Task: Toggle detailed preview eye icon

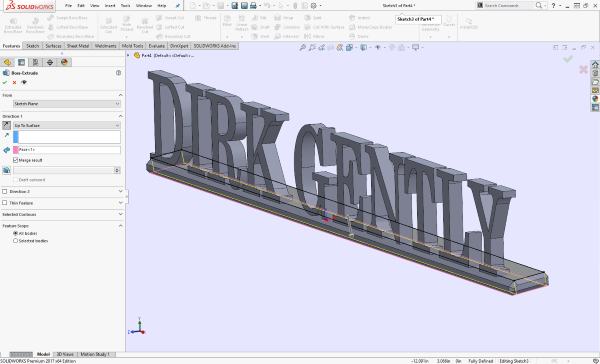Action: tap(24, 82)
